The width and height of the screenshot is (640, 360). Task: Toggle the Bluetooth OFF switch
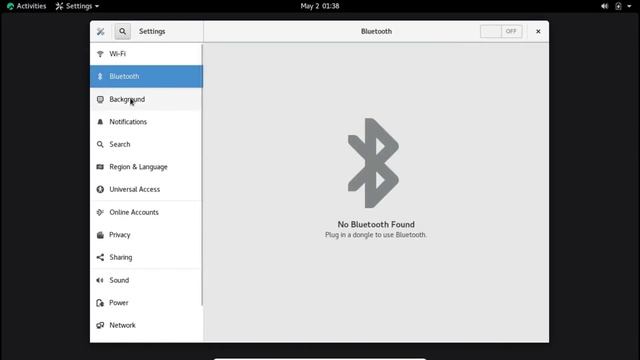point(501,31)
